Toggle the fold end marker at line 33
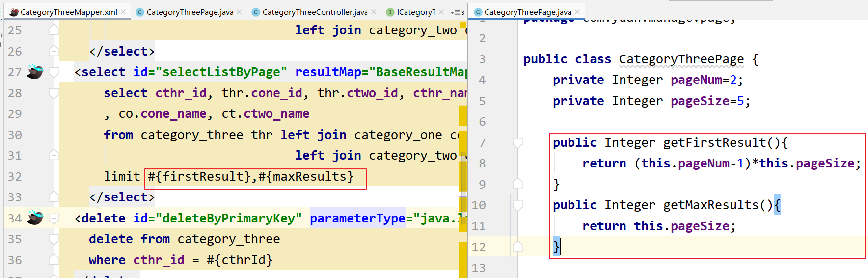 pos(54,197)
